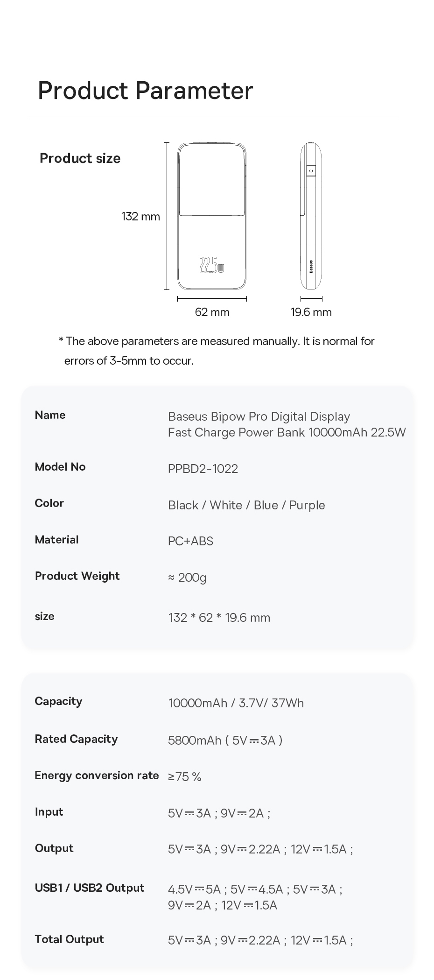Image resolution: width=434 pixels, height=980 pixels.
Task: Click the Color row value text
Action: 246,505
